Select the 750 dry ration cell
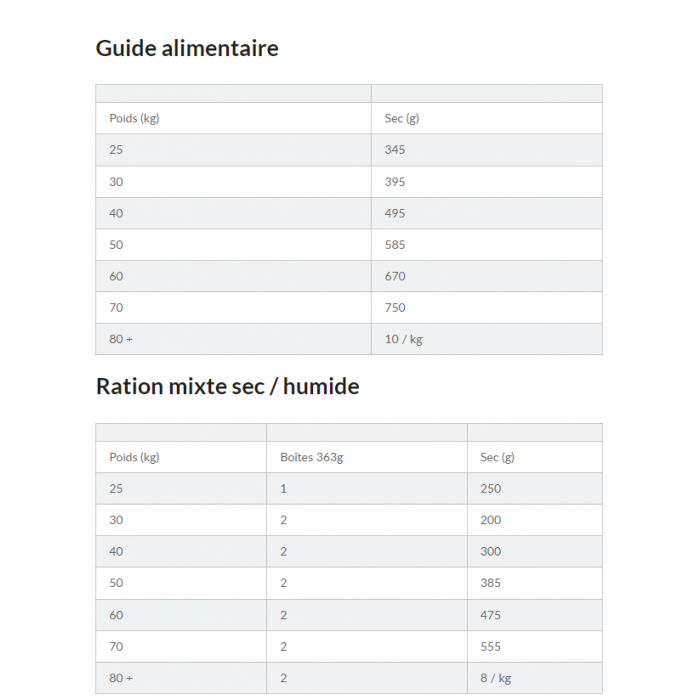The image size is (700, 700). click(x=395, y=308)
